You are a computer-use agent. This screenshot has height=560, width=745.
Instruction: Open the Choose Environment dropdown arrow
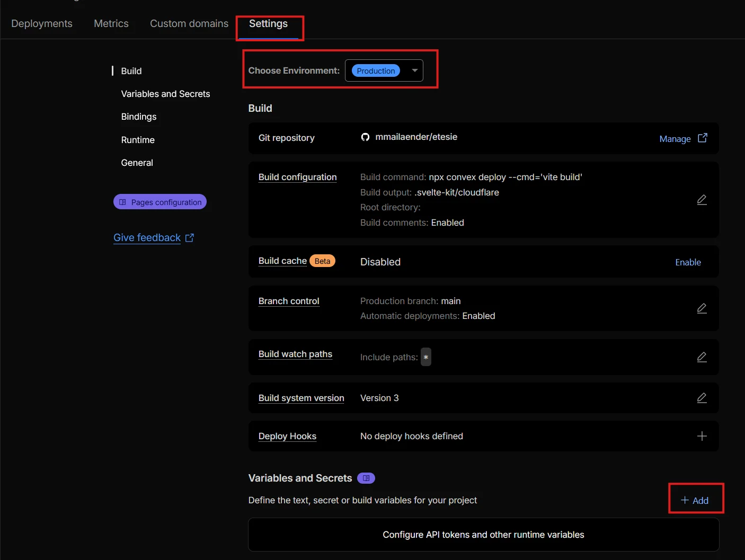click(415, 70)
